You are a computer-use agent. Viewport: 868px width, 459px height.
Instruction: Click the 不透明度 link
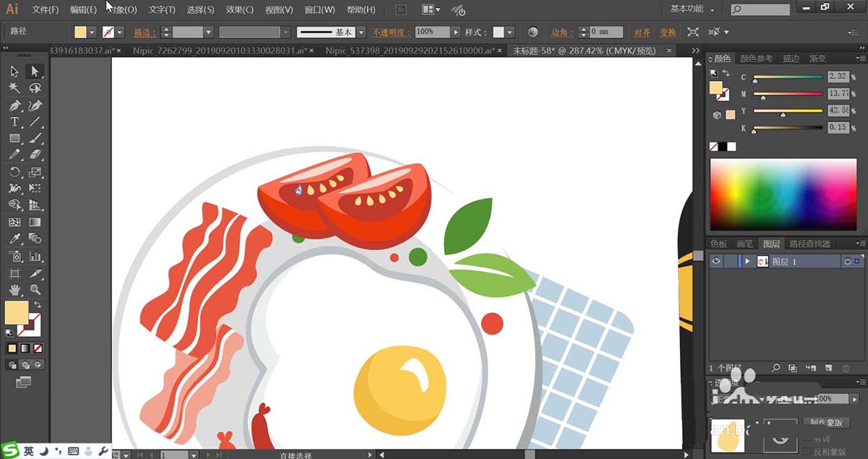[391, 33]
